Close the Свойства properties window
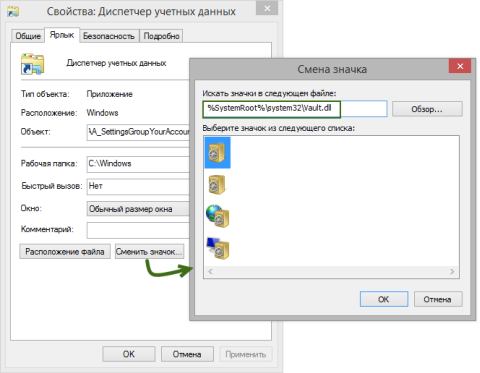480x373 pixels. 267,8
